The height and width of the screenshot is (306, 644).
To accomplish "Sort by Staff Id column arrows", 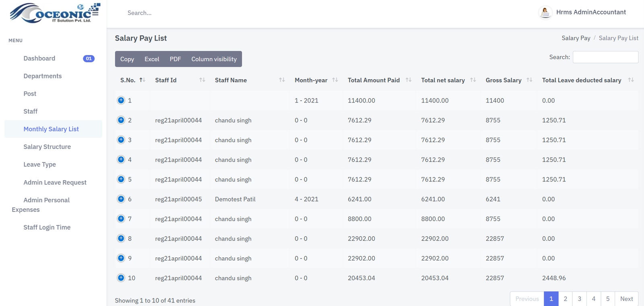I will point(202,80).
